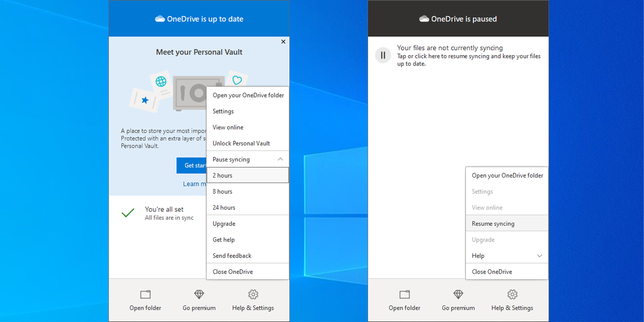This screenshot has height=322, width=644.
Task: Click Help & Settings gear in left panel
Action: coord(253,295)
